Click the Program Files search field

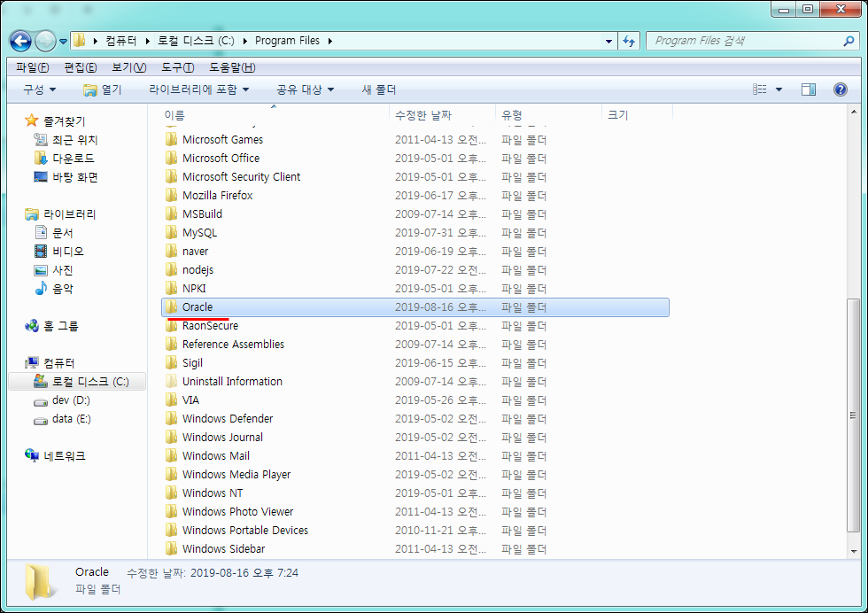[745, 41]
